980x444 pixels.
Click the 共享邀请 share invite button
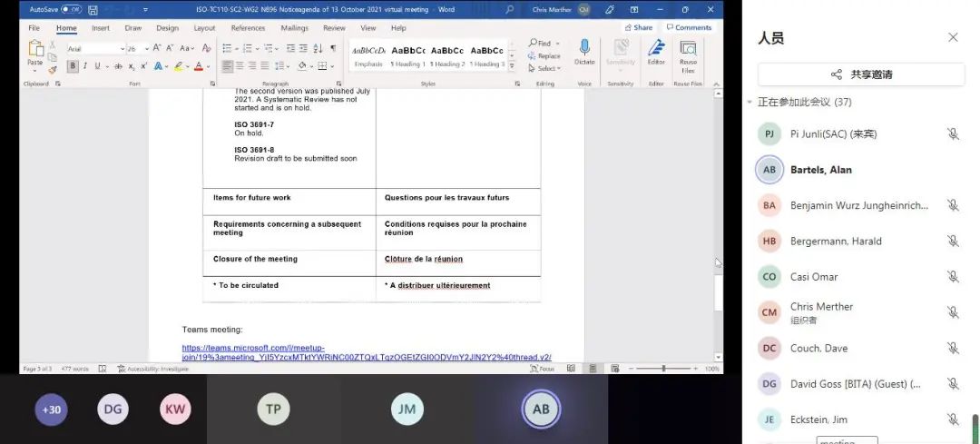point(861,74)
